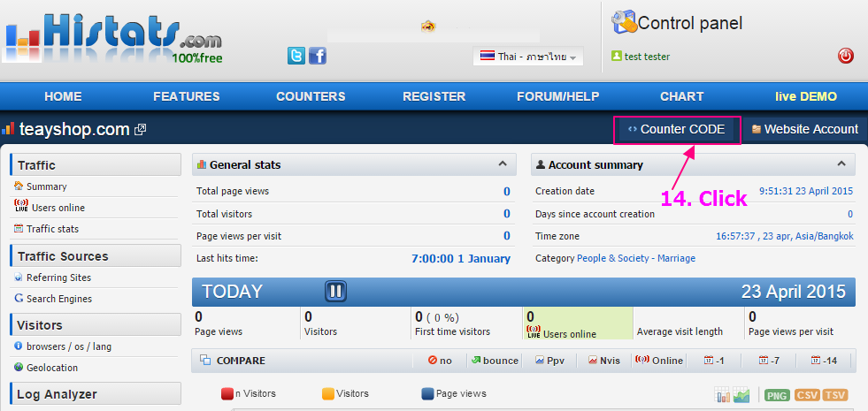Go to the live DEMO menu item

(805, 96)
